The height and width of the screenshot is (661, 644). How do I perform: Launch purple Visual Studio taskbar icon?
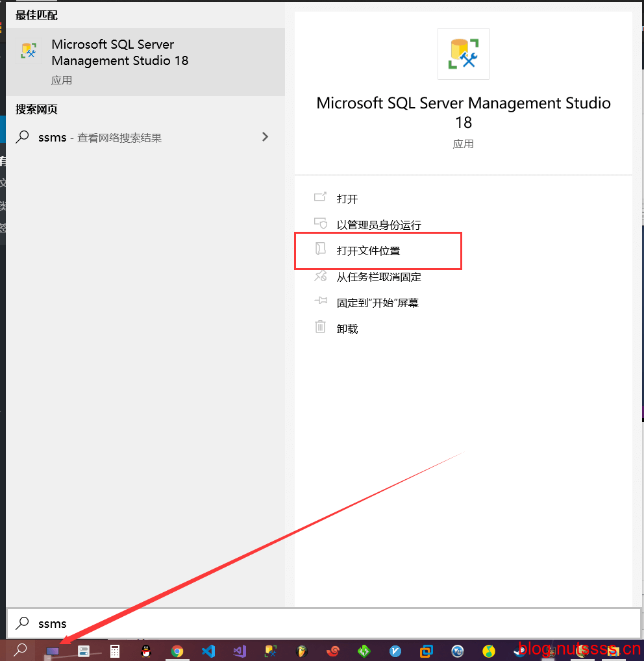[x=240, y=651]
